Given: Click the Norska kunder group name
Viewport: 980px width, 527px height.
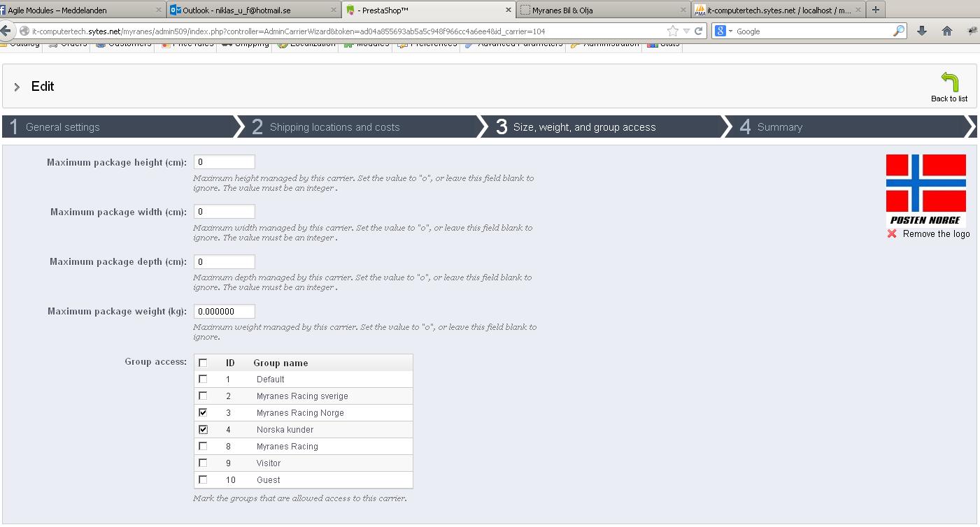Looking at the screenshot, I should (285, 430).
